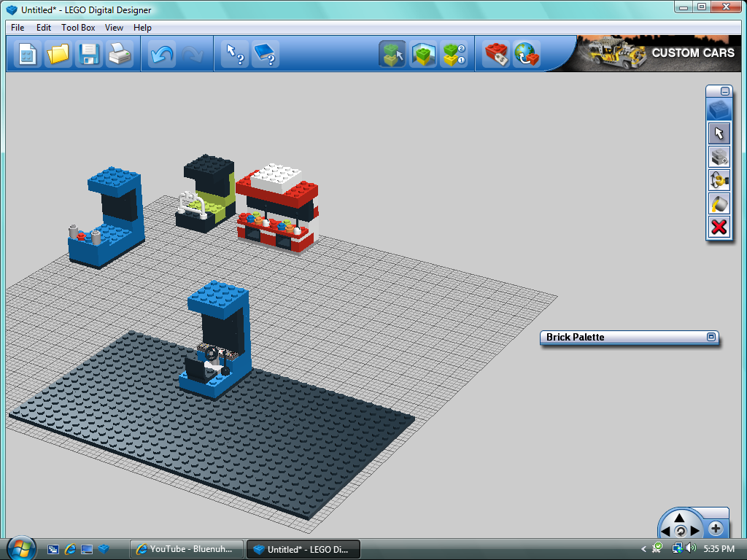
Task: Click the volume icon in system tray
Action: point(691,548)
